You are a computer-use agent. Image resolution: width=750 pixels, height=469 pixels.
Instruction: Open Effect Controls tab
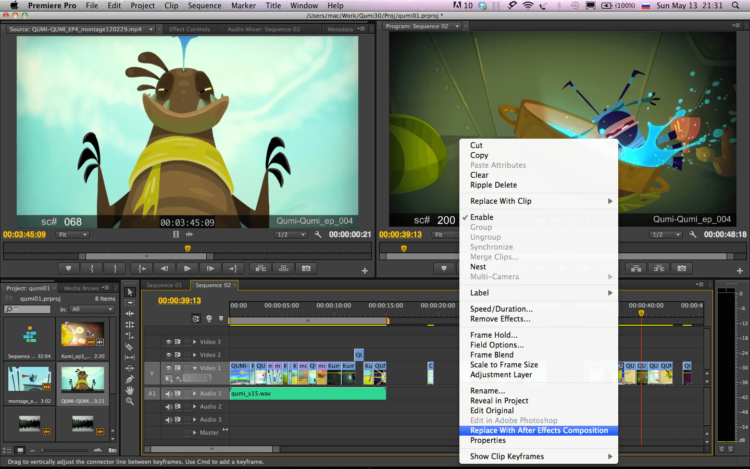189,29
